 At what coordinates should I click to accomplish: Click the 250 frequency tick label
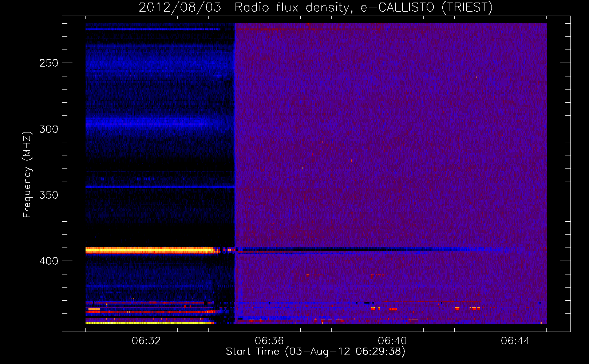click(x=49, y=63)
